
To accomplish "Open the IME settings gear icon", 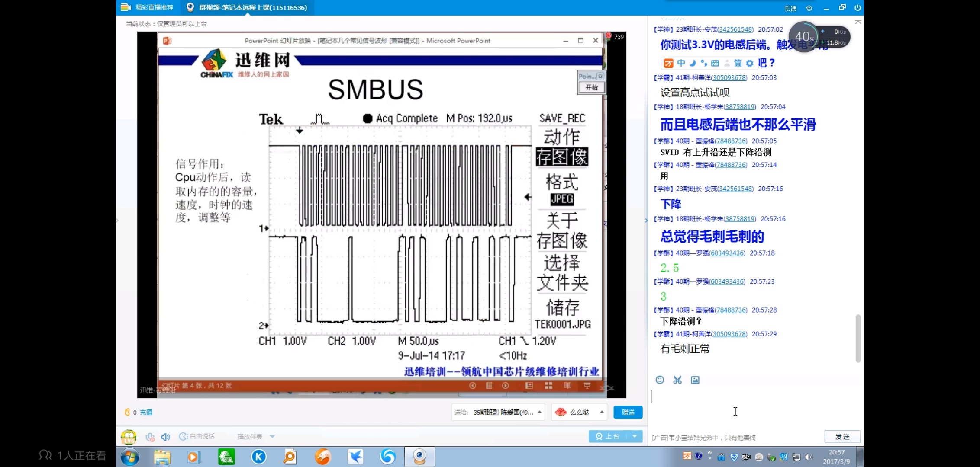I will [750, 63].
